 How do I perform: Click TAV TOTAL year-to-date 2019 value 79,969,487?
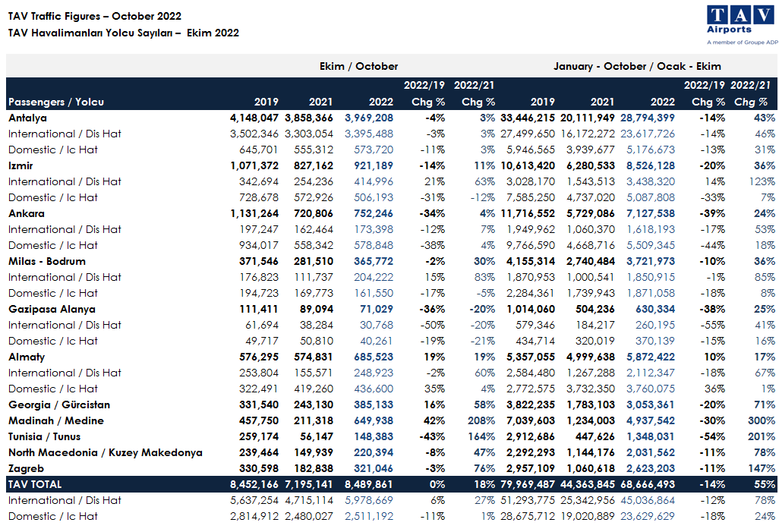coord(528,484)
